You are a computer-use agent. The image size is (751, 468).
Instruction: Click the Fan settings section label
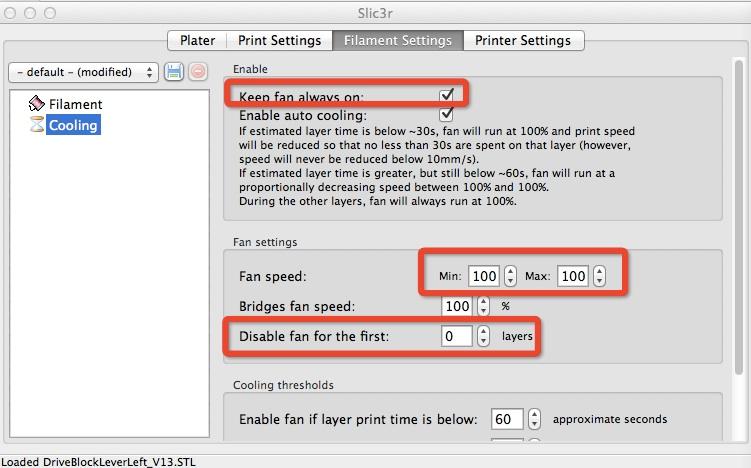[265, 242]
